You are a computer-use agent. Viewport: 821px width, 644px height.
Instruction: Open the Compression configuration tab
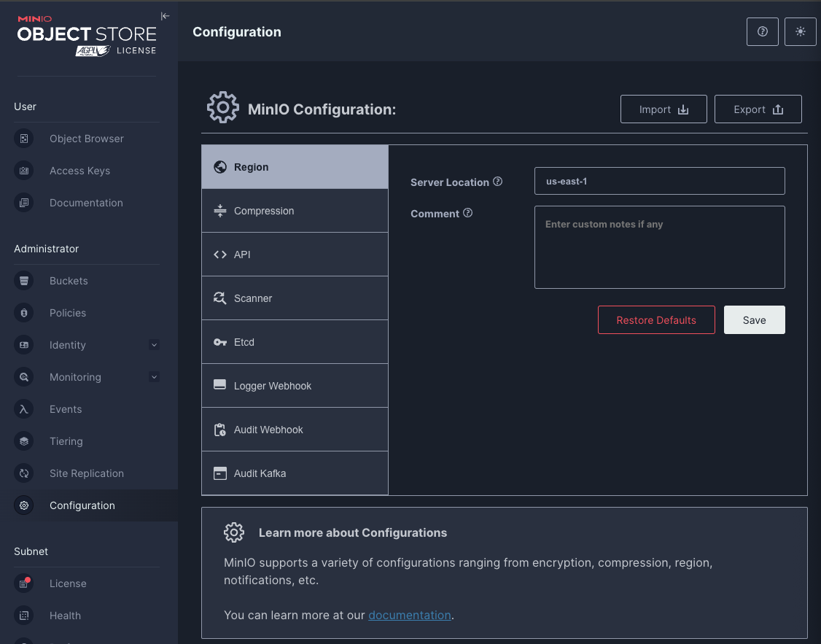[x=295, y=211]
